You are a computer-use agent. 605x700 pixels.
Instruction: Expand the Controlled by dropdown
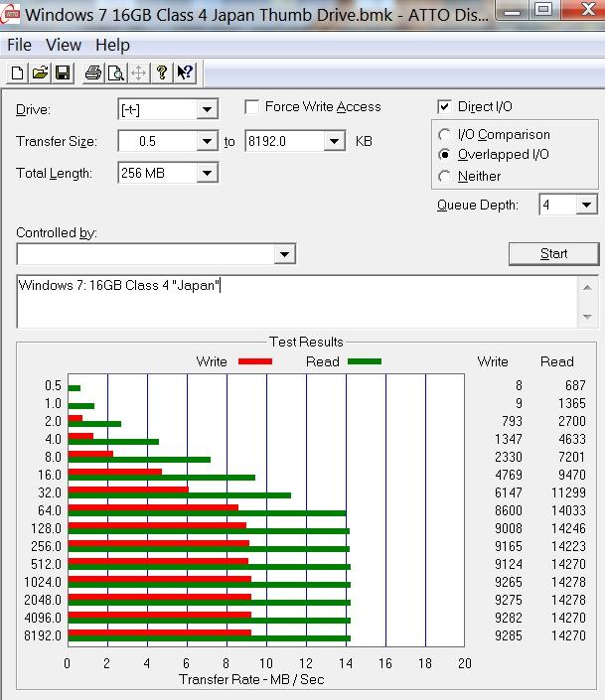coord(285,254)
